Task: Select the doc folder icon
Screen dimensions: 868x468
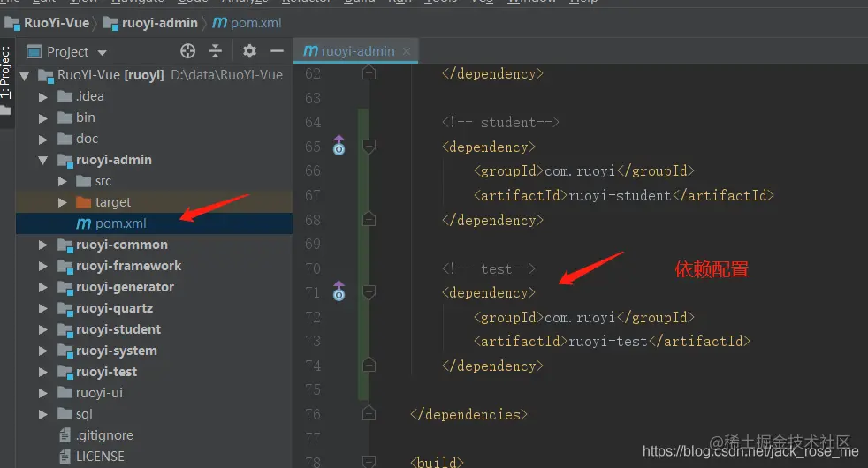Action: 65,139
